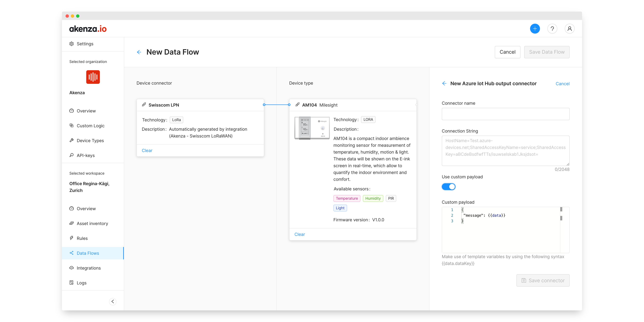Click the Akenza organization name
The image size is (644, 322).
[77, 93]
